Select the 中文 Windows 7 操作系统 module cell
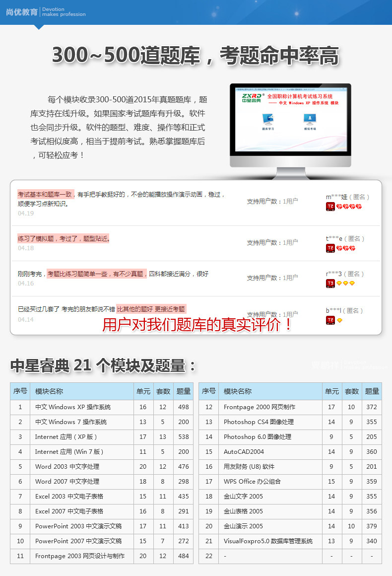The image size is (392, 576). click(x=82, y=422)
